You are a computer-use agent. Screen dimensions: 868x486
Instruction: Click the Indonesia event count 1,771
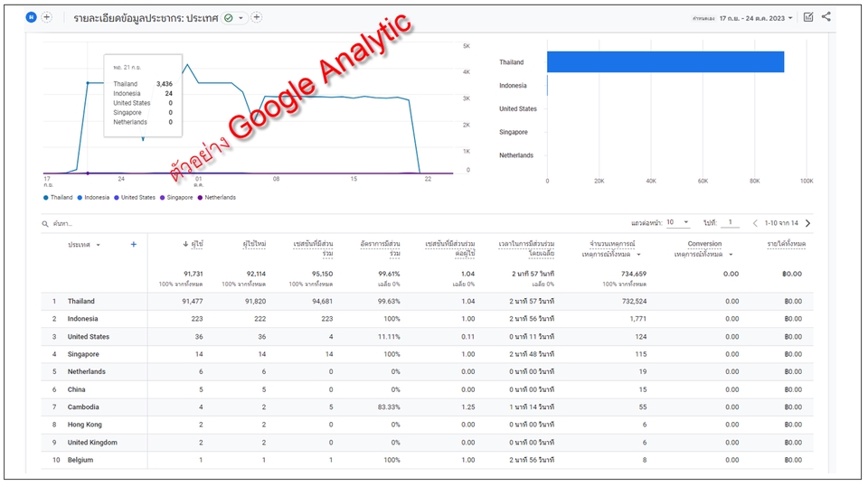pyautogui.click(x=638, y=319)
